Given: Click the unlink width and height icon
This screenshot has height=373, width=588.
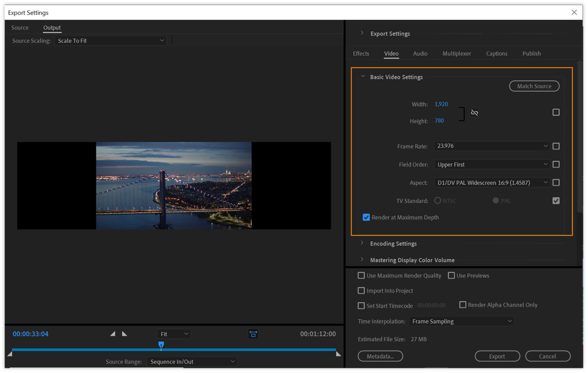Looking at the screenshot, I should click(x=474, y=112).
